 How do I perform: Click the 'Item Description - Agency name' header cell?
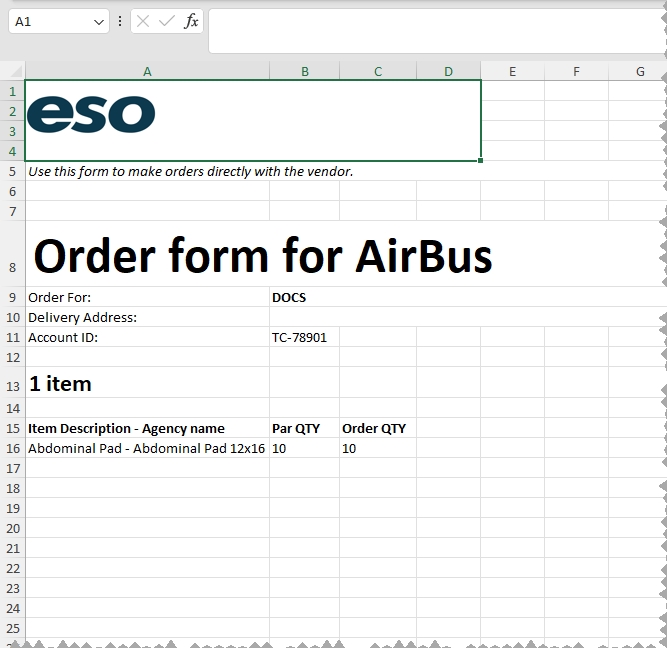point(147,428)
